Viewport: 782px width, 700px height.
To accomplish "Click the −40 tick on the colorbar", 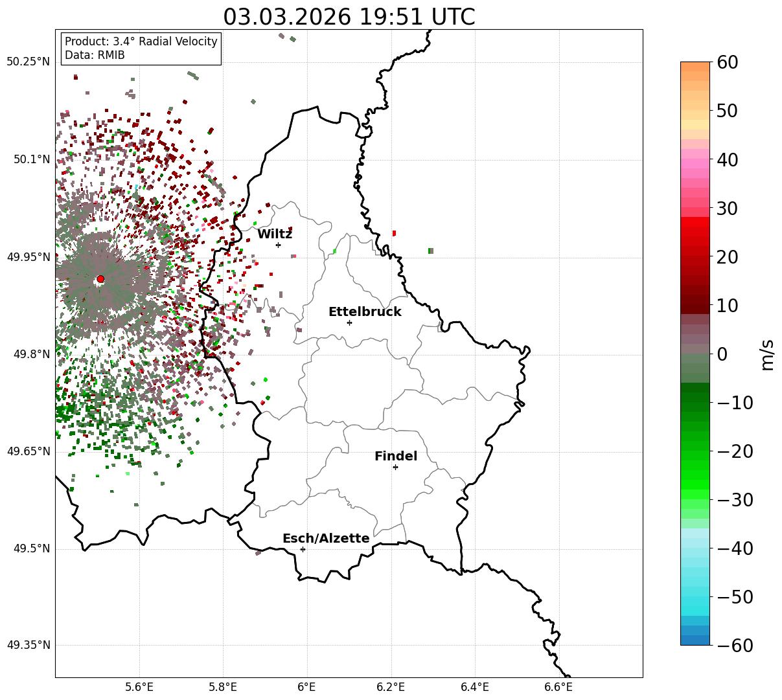I will tap(735, 548).
